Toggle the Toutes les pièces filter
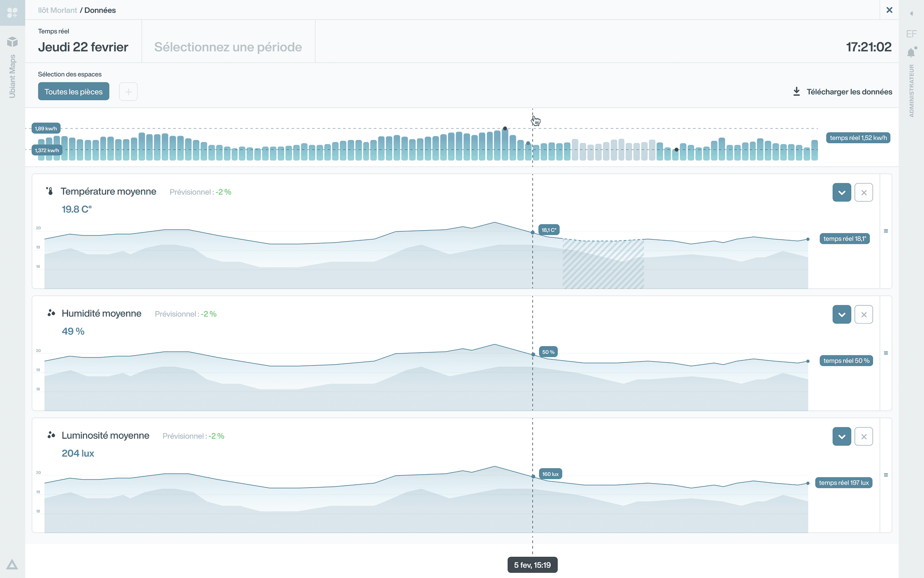Screen dimensions: 924x578 [x=74, y=92]
